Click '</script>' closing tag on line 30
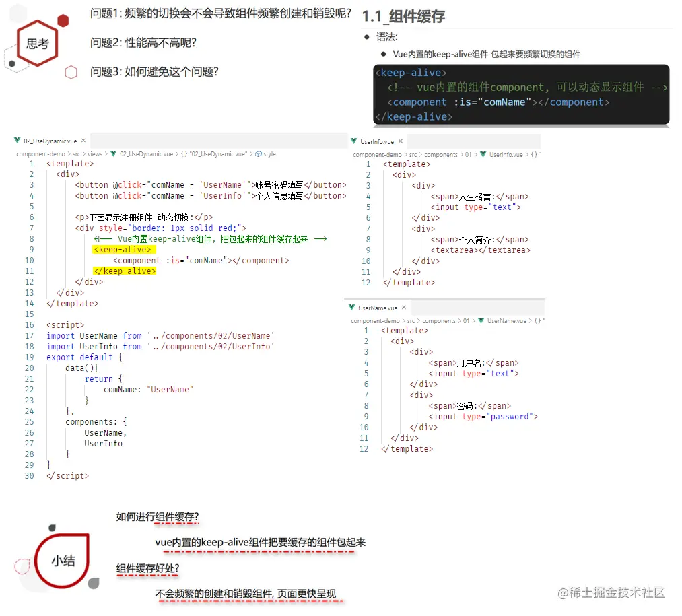 [x=67, y=475]
